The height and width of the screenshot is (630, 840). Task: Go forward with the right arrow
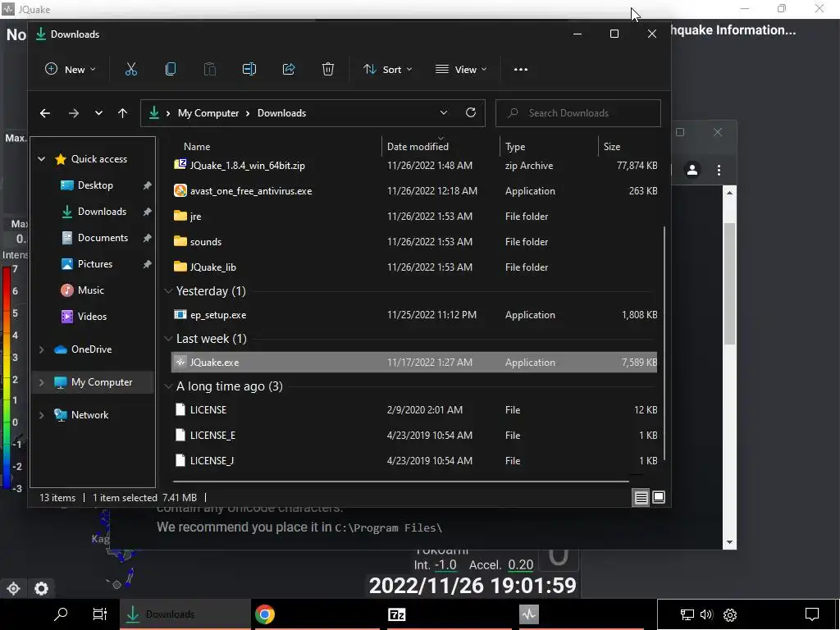coord(73,113)
